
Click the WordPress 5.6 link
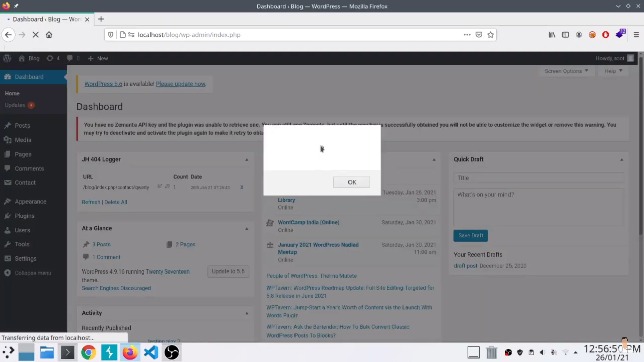103,84
